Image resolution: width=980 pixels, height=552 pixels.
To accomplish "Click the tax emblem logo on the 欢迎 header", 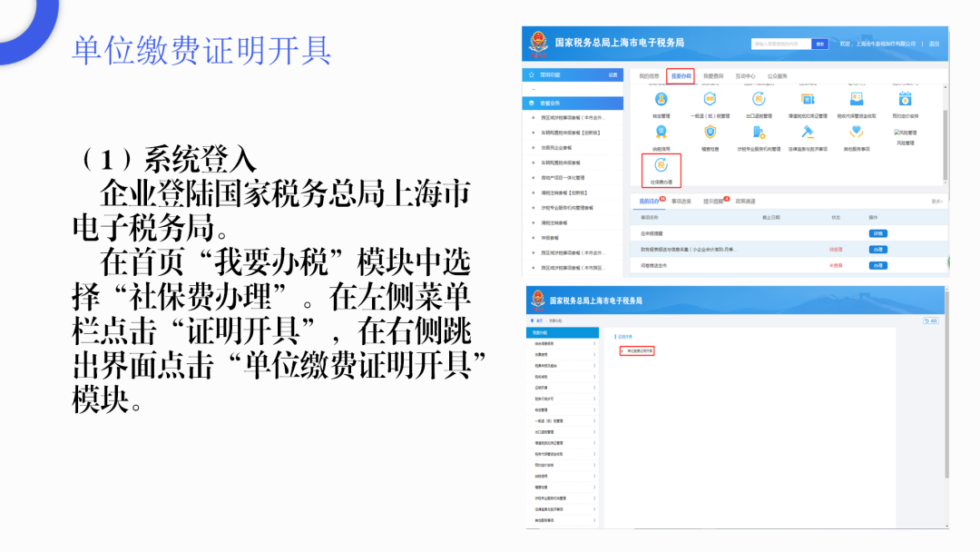I will (x=538, y=44).
